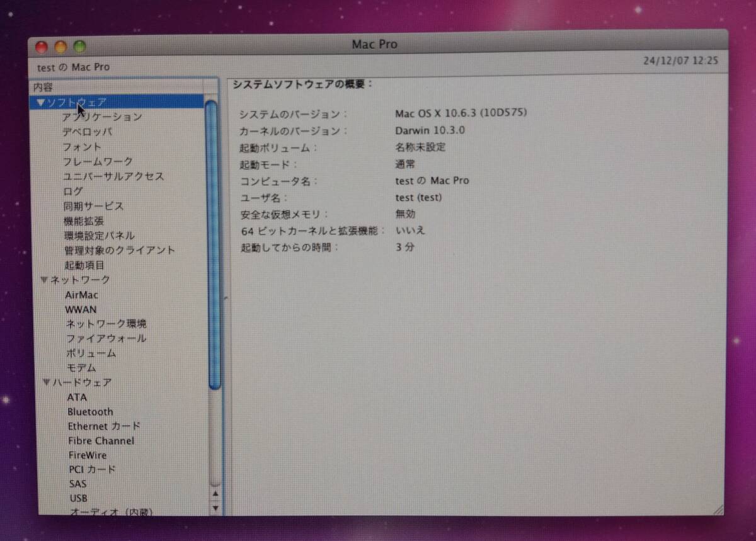Click the システムのバージョン label
This screenshot has height=541, width=756.
pos(294,115)
